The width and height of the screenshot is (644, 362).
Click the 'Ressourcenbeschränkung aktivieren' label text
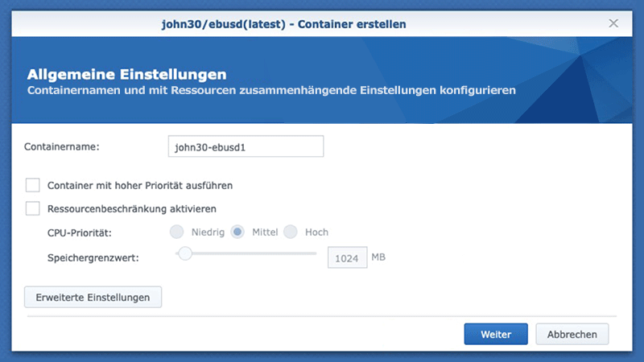(x=132, y=208)
